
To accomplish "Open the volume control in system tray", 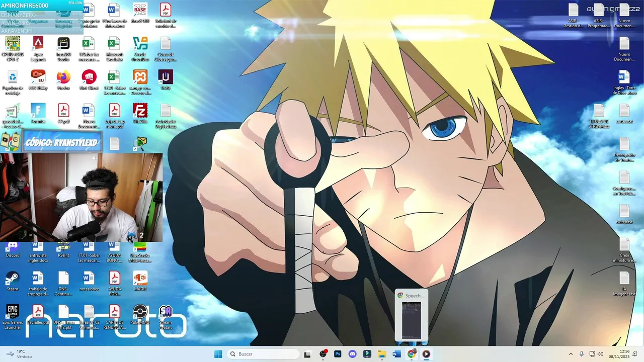I will 600,354.
